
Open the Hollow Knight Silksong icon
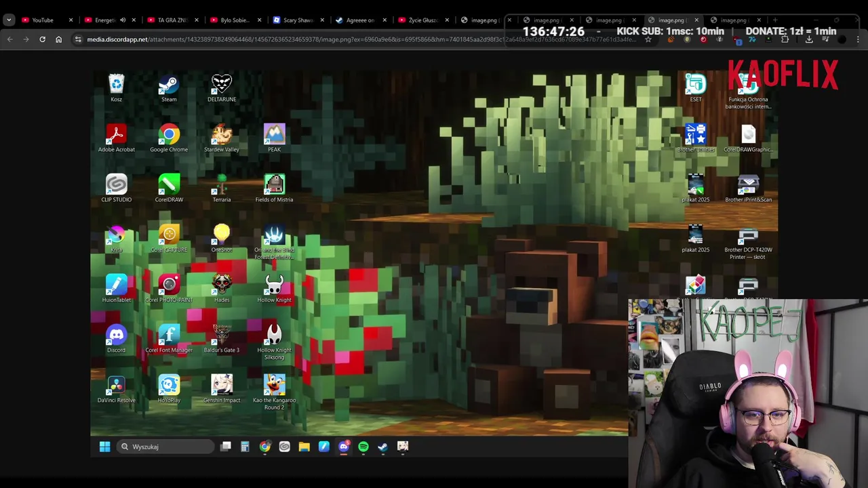(274, 343)
